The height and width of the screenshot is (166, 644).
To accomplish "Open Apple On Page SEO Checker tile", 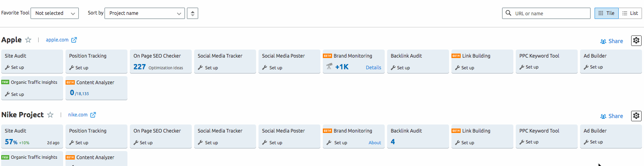I will [161, 61].
